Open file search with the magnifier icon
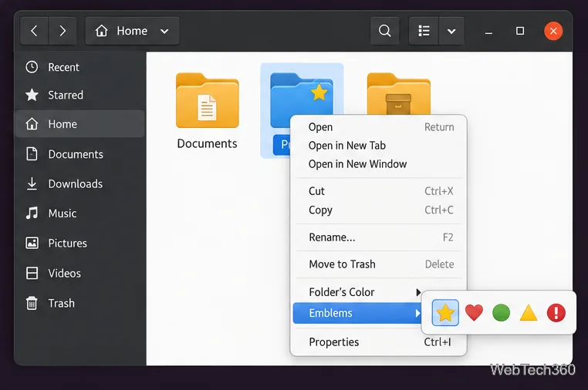The width and height of the screenshot is (588, 390). [x=384, y=31]
